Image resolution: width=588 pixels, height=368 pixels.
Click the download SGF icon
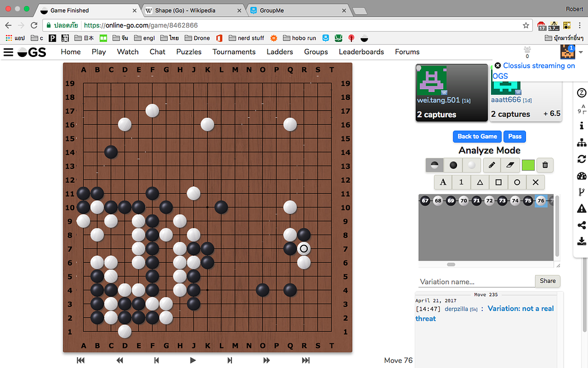pos(582,241)
